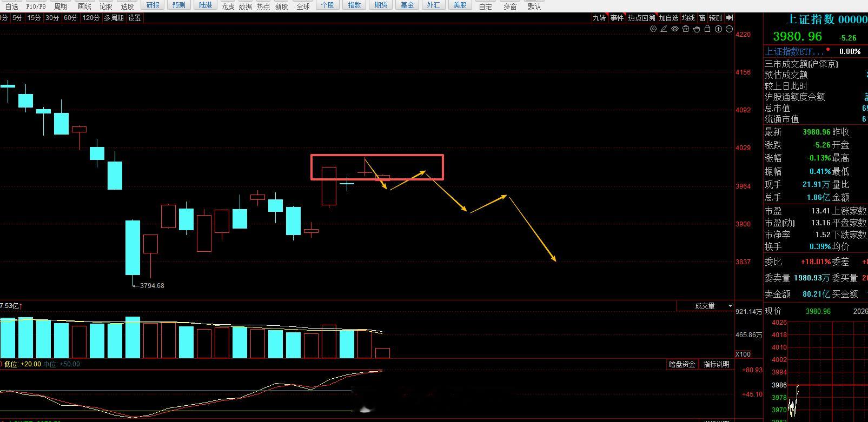868x422 pixels.
Task: Open chart settings gear icon
Action: tap(653, 29)
